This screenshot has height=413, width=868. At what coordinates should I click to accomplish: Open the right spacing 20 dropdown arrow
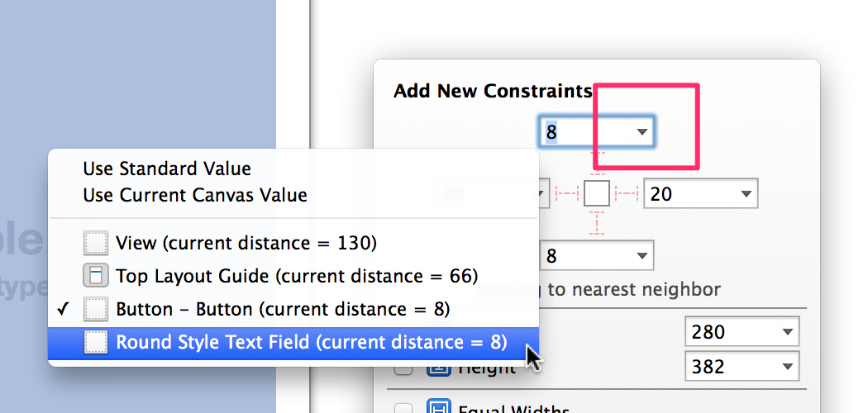coord(746,193)
